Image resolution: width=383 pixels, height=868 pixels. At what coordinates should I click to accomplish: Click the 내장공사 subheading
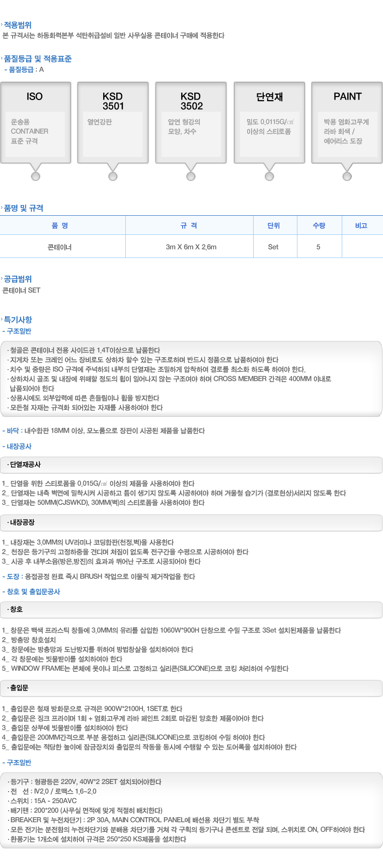[x=18, y=447]
